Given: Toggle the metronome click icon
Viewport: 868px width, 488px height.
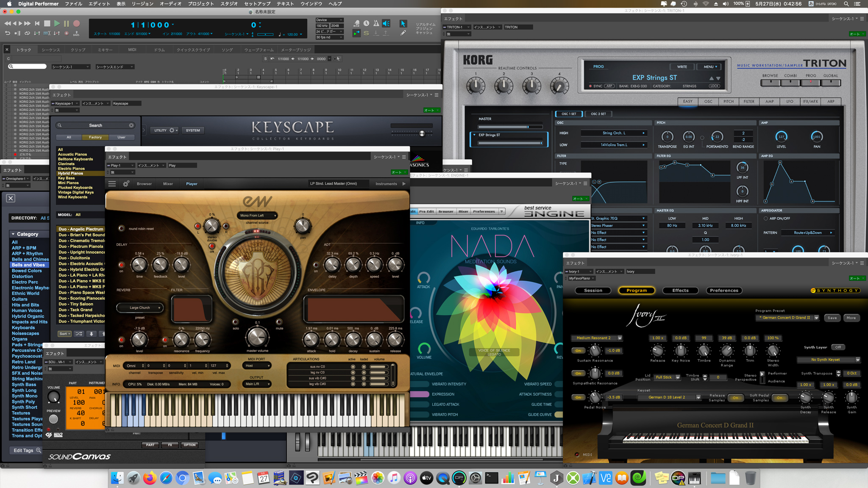Looking at the screenshot, I should [376, 24].
